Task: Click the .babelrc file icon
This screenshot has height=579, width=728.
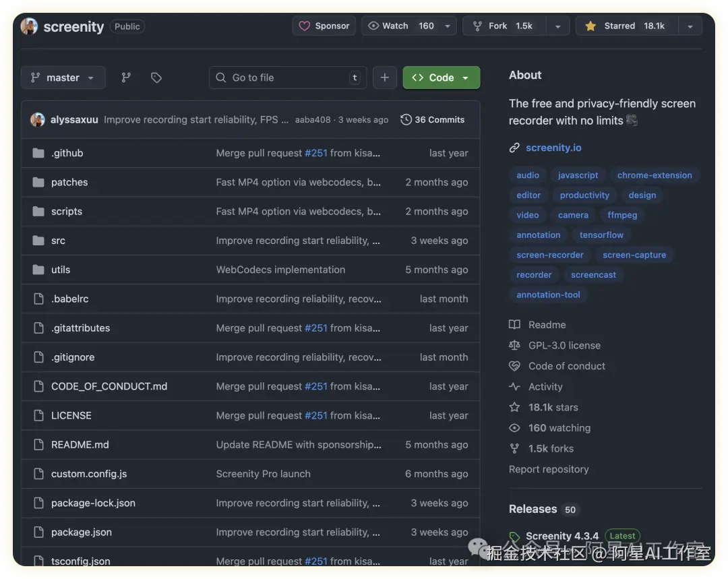Action: [38, 299]
